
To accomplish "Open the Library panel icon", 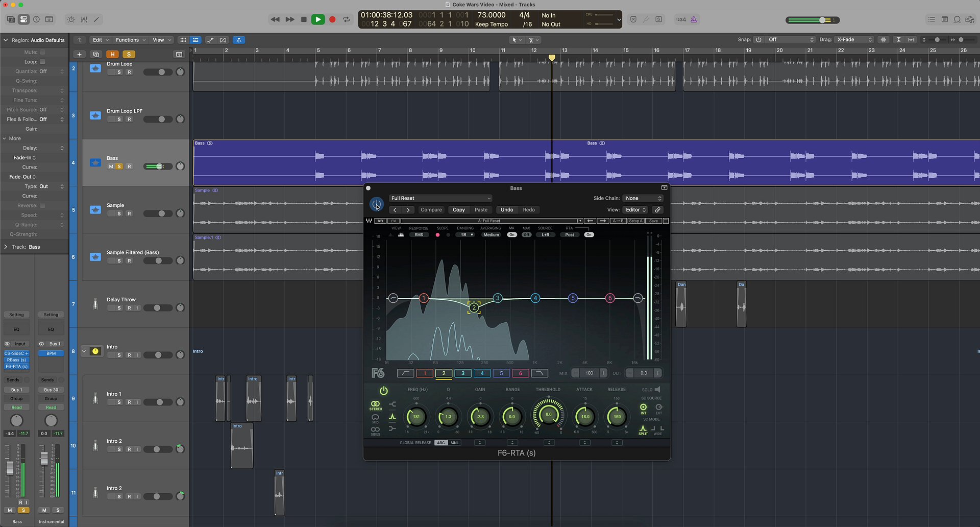I will (x=11, y=19).
